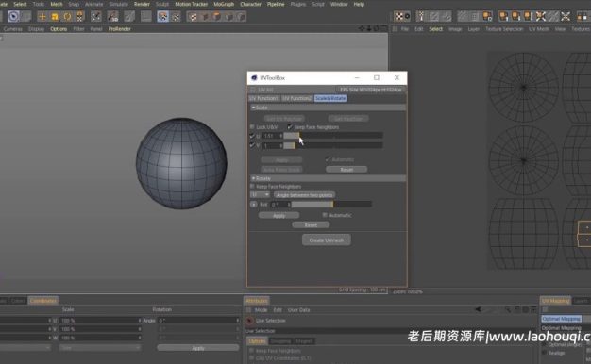Select the Attributes panel tab
Viewport: 591px width, 364px height.
pos(257,301)
